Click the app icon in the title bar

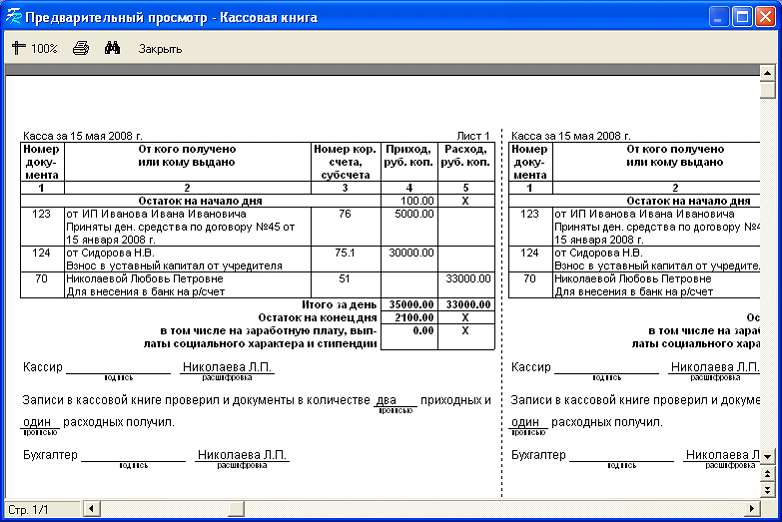click(13, 16)
